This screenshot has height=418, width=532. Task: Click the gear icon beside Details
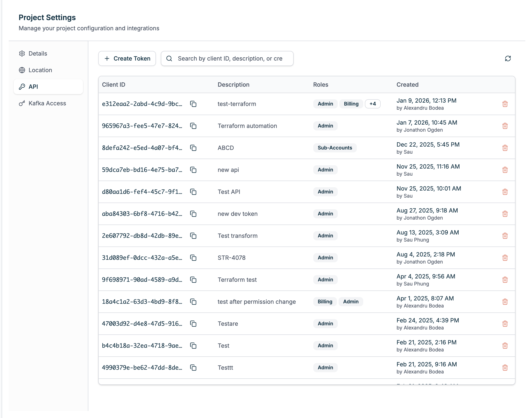click(x=22, y=53)
